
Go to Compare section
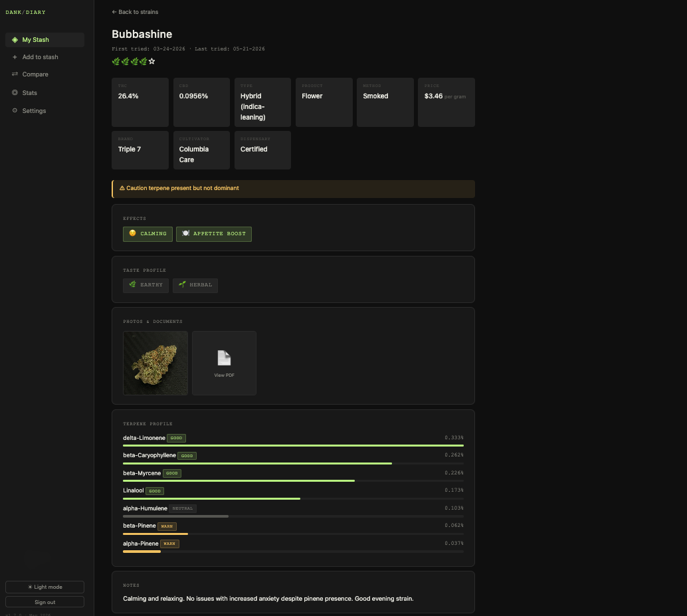point(45,74)
